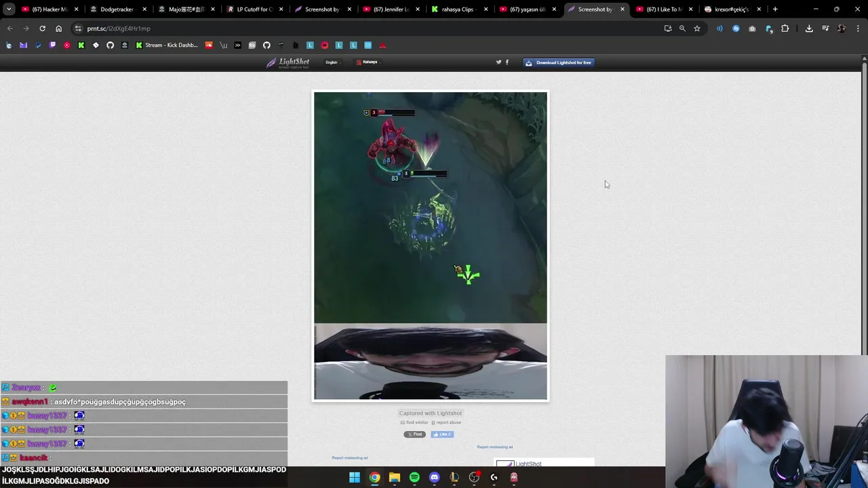Go to browser home page
This screenshot has height=488, width=868.
tap(58, 28)
